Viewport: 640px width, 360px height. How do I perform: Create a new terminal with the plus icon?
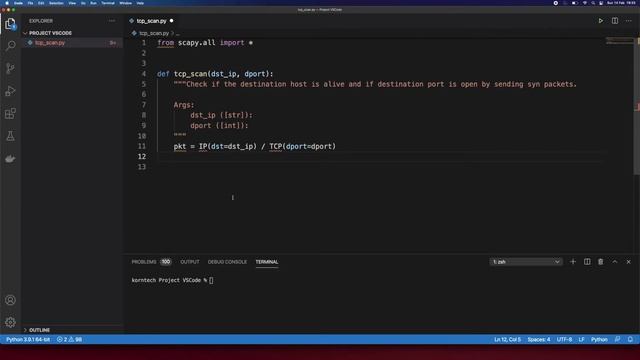[573, 262]
